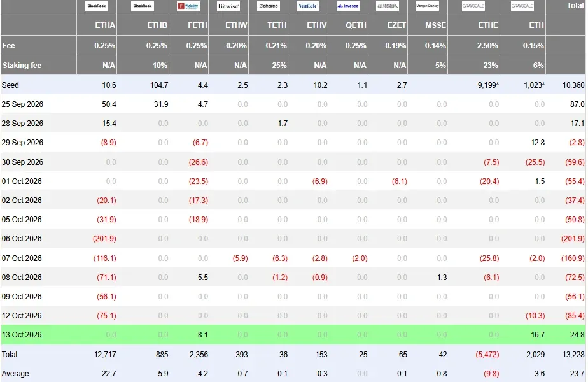This screenshot has width=588, height=382.
Task: Click the 0.14% fee for MSSE
Action: (x=435, y=45)
